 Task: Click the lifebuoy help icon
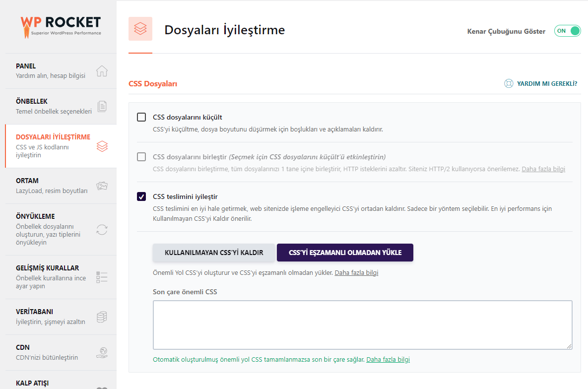[x=509, y=84]
